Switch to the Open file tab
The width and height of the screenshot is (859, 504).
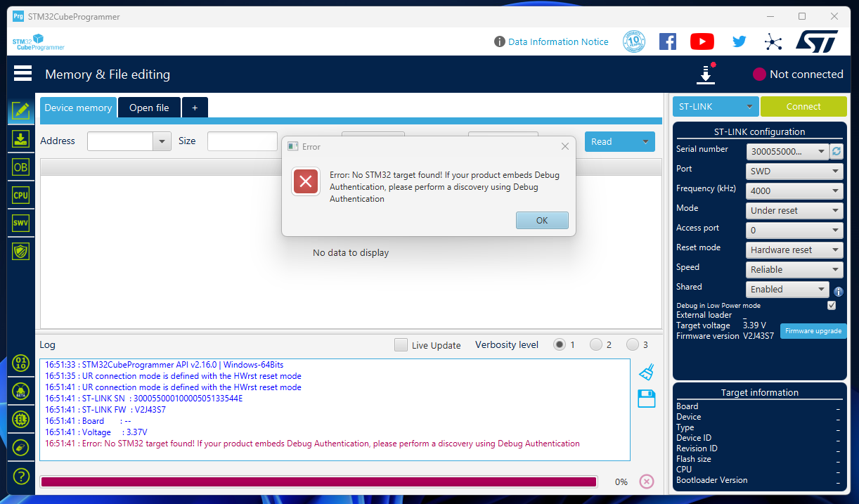click(x=149, y=107)
